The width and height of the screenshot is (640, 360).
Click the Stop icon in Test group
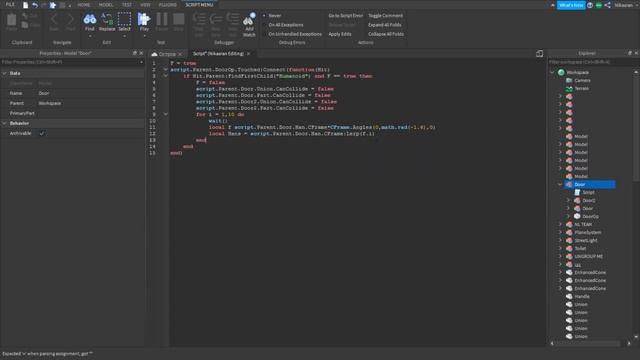tap(178, 19)
